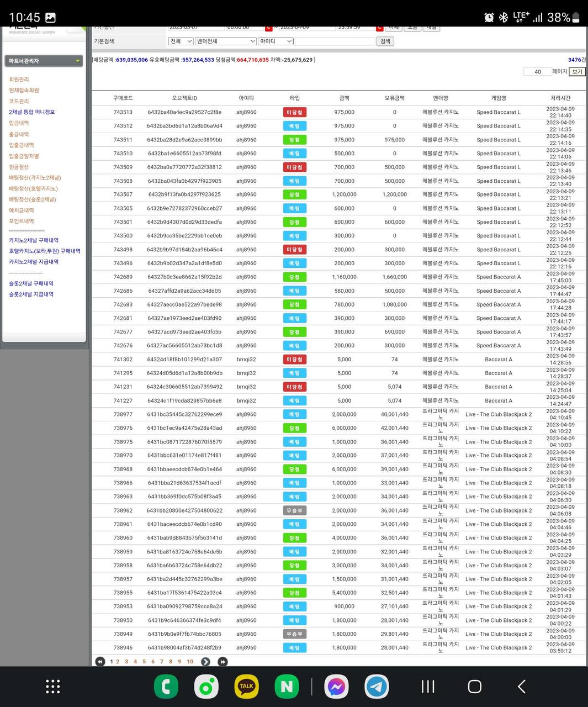The image size is (588, 707).
Task: Tap the green phone dialer icon
Action: [x=166, y=687]
